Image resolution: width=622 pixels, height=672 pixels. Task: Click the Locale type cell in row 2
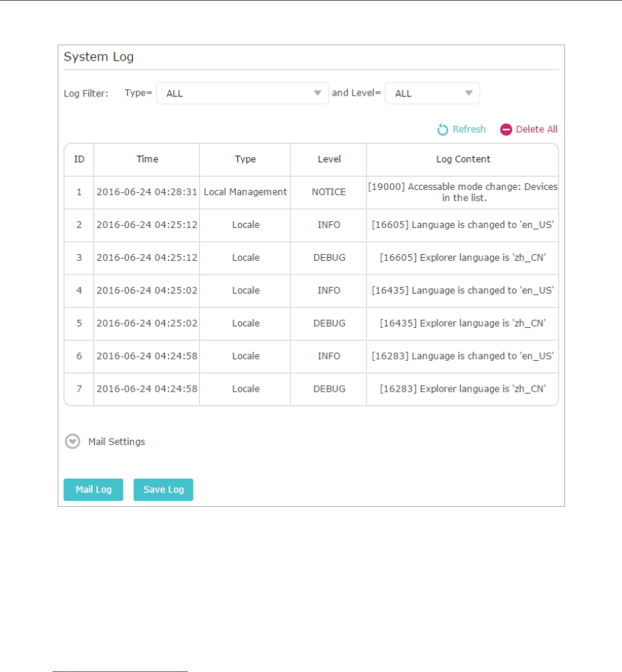(246, 225)
